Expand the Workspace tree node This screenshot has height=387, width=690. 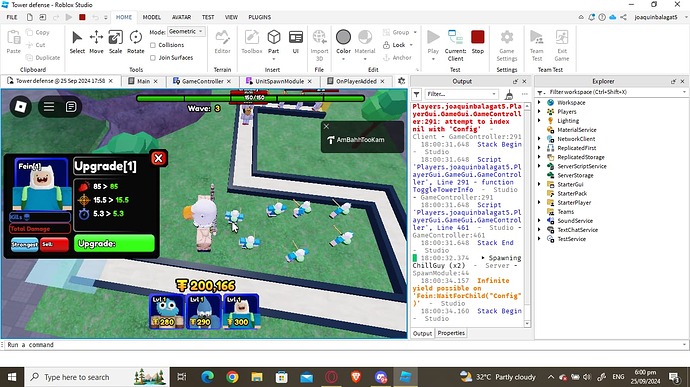coord(540,102)
